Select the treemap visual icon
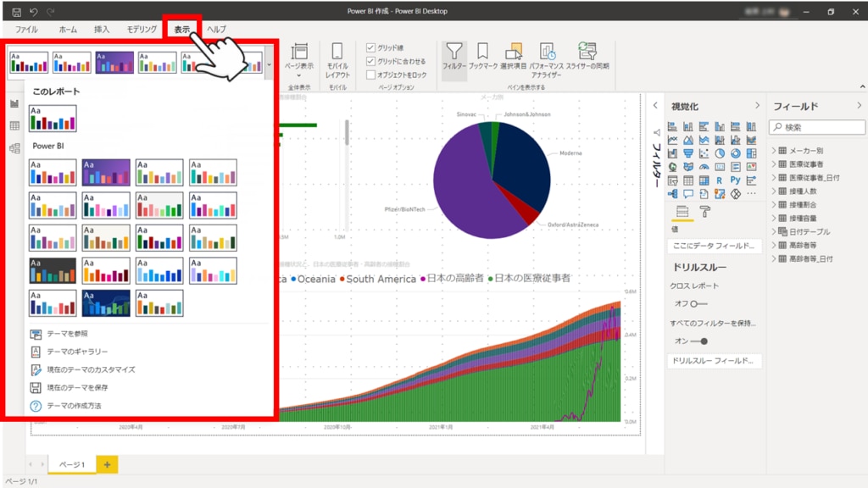The height and width of the screenshot is (488, 868). point(751,153)
